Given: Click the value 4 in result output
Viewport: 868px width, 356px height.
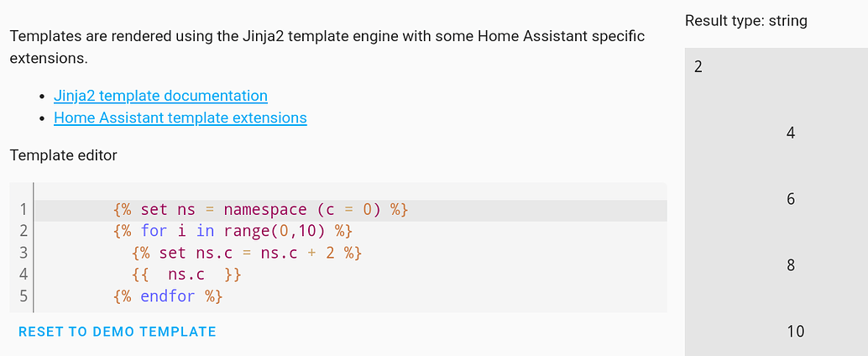Looking at the screenshot, I should click(x=791, y=133).
